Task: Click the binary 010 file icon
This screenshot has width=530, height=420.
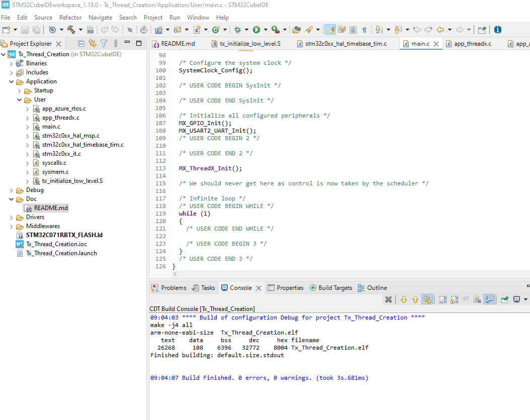Action: coord(90,30)
